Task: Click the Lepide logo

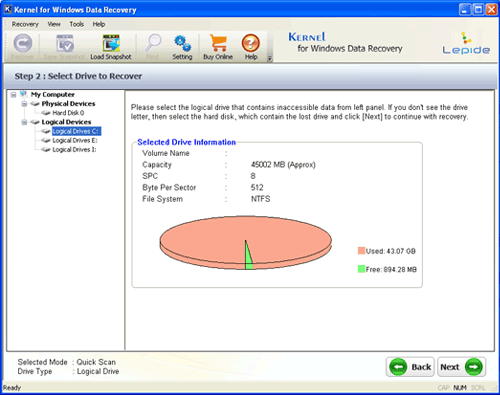Action: (466, 44)
